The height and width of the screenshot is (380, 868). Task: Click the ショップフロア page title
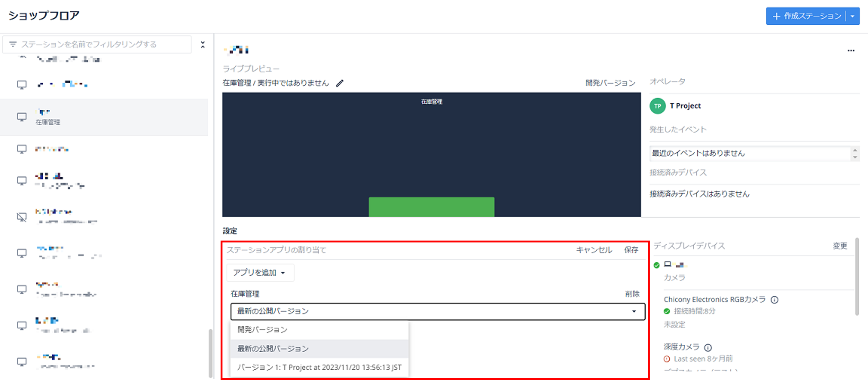tap(44, 16)
